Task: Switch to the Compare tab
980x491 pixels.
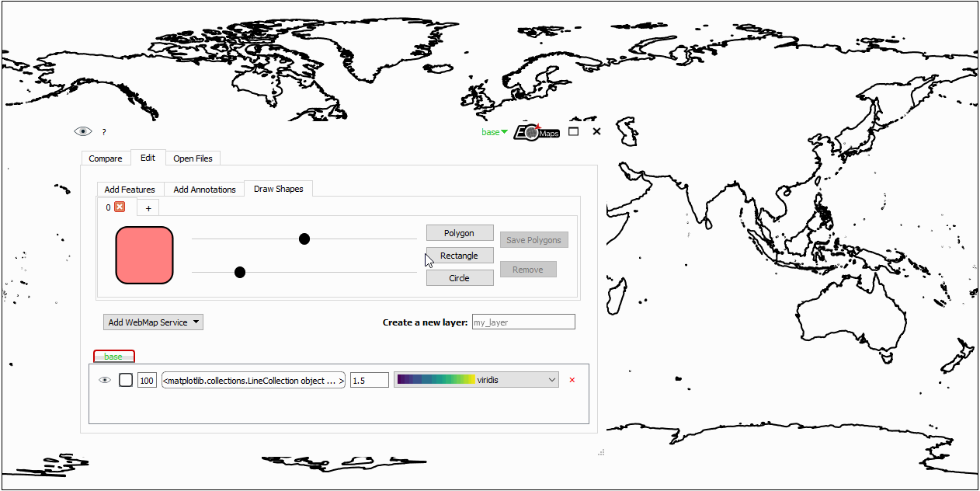Action: [x=106, y=158]
